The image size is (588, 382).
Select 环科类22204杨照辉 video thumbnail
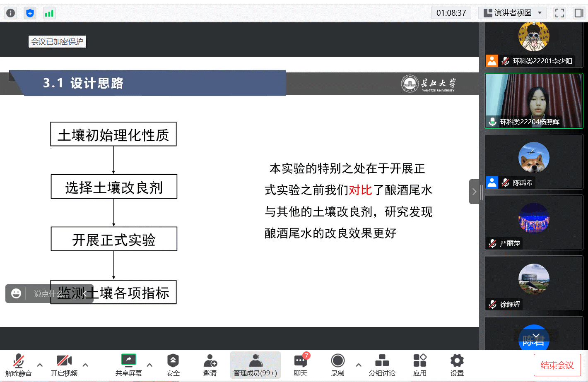pos(534,101)
